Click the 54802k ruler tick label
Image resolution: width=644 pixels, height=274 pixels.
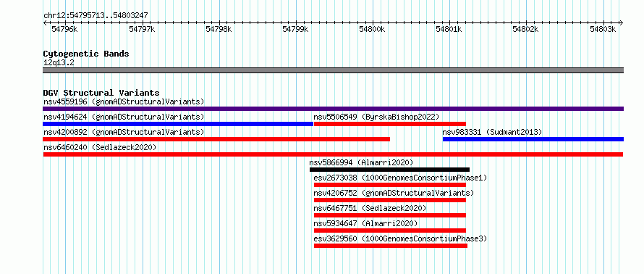(526, 29)
